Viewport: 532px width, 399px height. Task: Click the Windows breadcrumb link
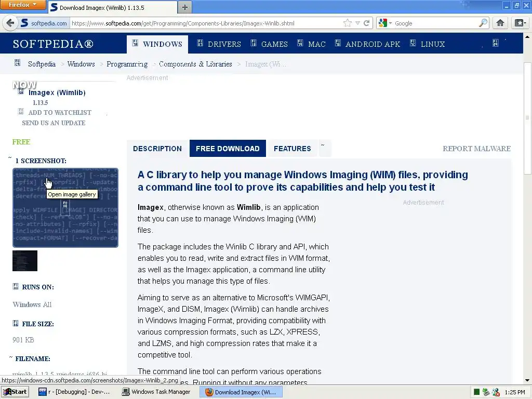click(81, 64)
